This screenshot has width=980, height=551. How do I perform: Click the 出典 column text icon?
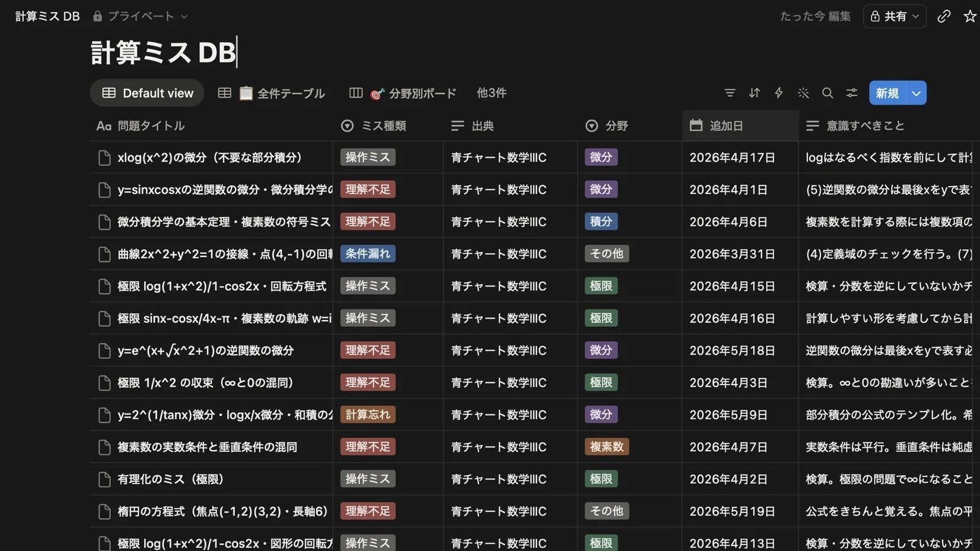pos(458,126)
